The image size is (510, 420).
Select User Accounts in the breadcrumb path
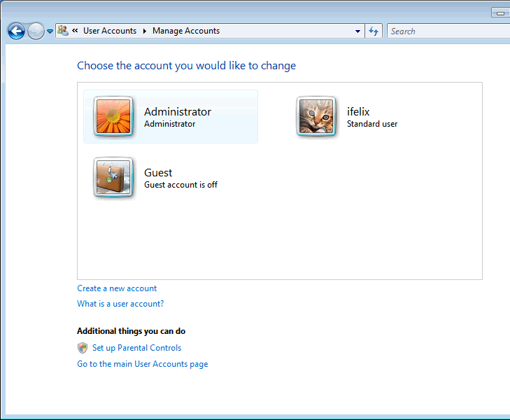pyautogui.click(x=109, y=31)
